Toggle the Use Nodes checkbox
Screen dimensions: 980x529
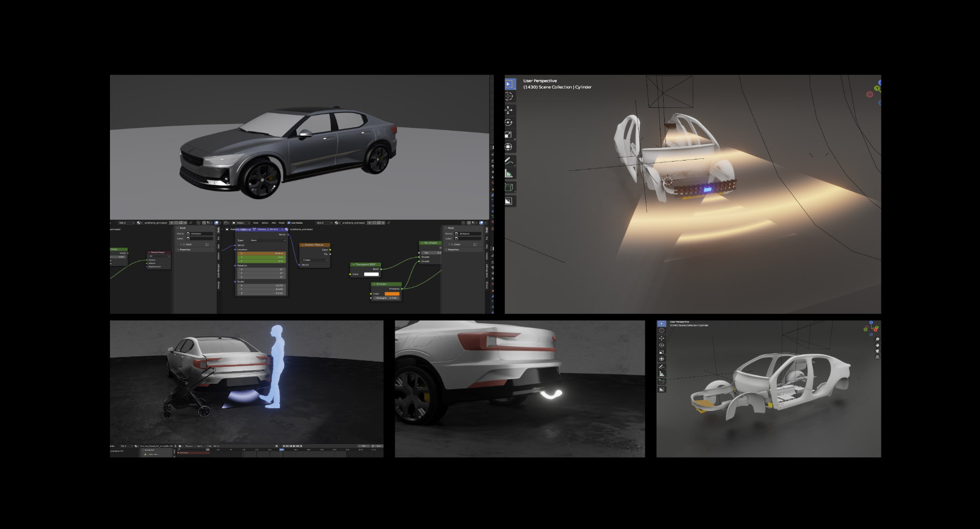289,223
